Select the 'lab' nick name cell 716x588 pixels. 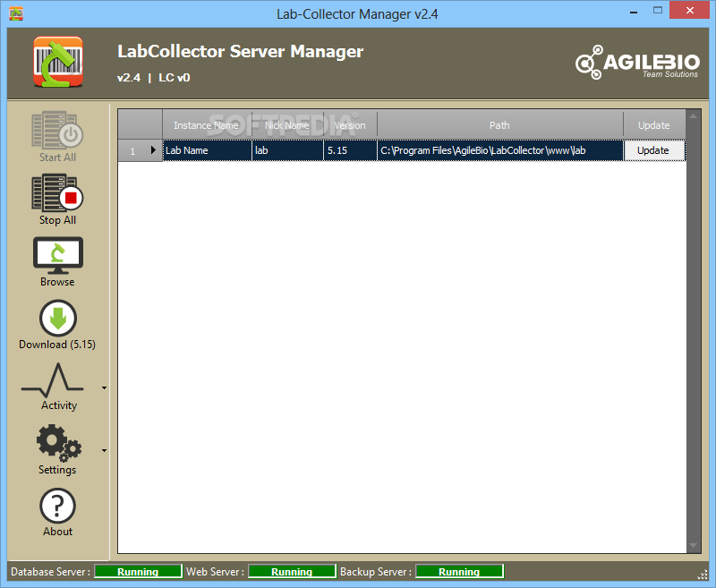click(x=287, y=150)
